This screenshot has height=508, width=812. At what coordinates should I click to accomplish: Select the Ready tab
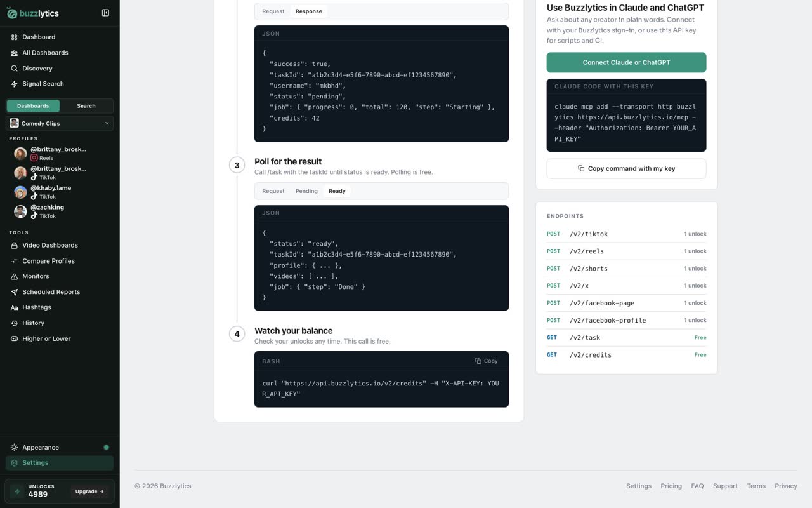(x=337, y=191)
